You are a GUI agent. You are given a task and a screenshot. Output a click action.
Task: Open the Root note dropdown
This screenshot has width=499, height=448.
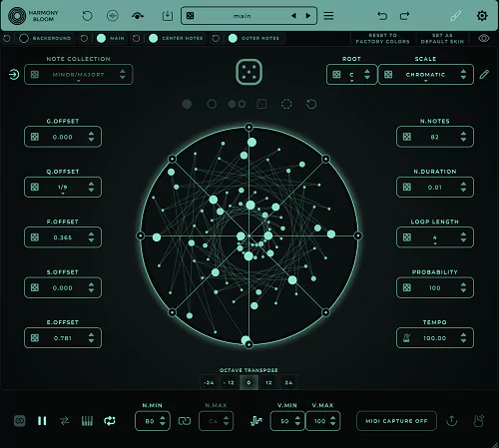coord(351,75)
